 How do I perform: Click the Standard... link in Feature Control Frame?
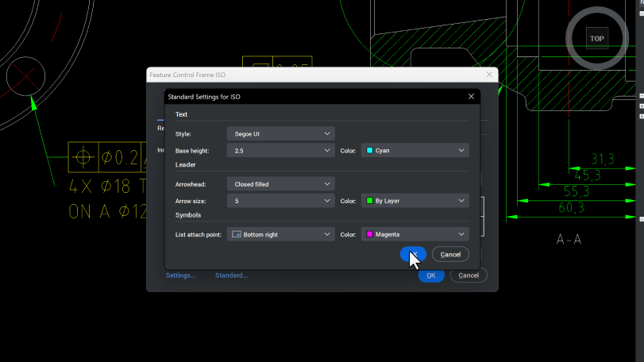point(231,275)
